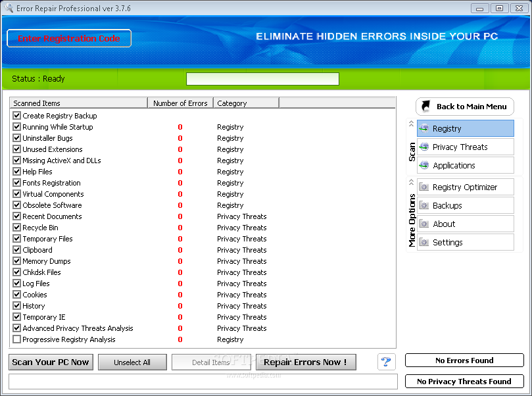Click the Status : Ready label
The width and height of the screenshot is (532, 396).
38,79
